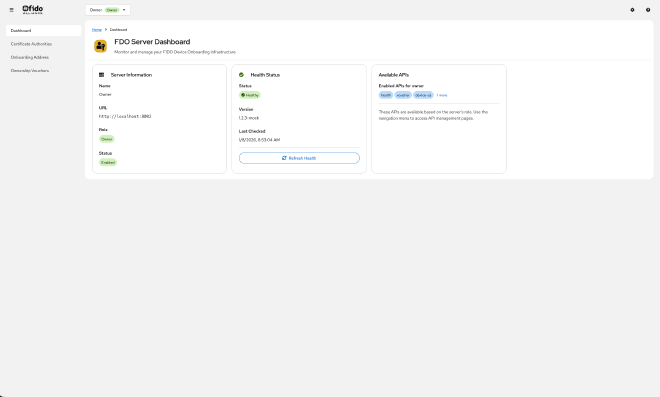
Task: Click the 'FDO Server Dashboard' heading
Action: 152,42
